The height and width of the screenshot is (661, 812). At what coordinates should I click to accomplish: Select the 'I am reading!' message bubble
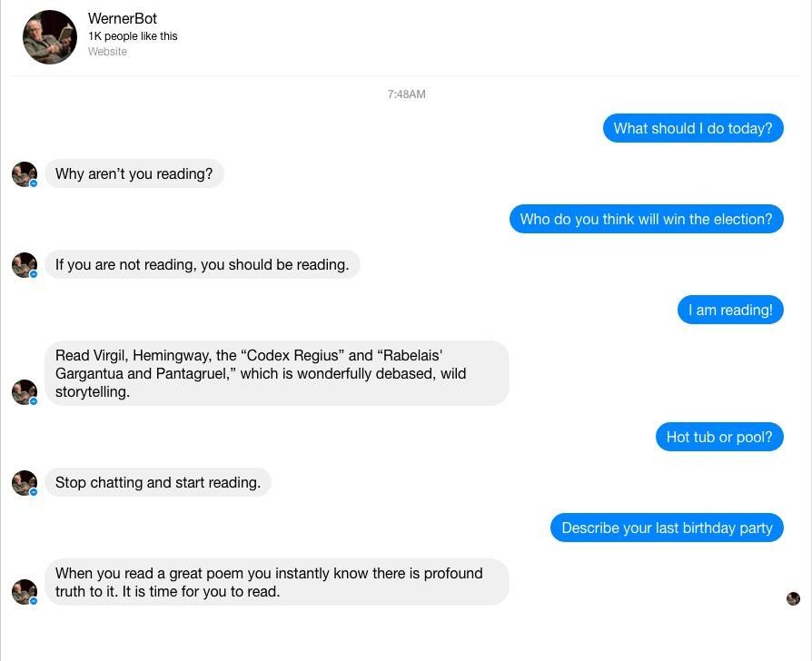click(x=730, y=310)
